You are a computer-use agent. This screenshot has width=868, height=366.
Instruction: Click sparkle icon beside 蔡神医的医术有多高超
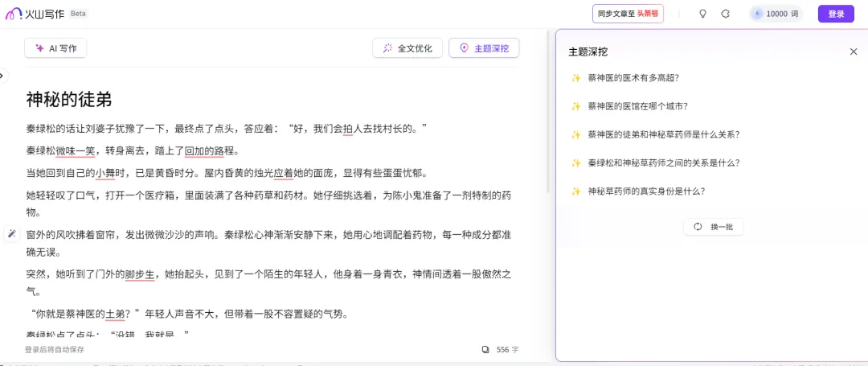pos(575,78)
